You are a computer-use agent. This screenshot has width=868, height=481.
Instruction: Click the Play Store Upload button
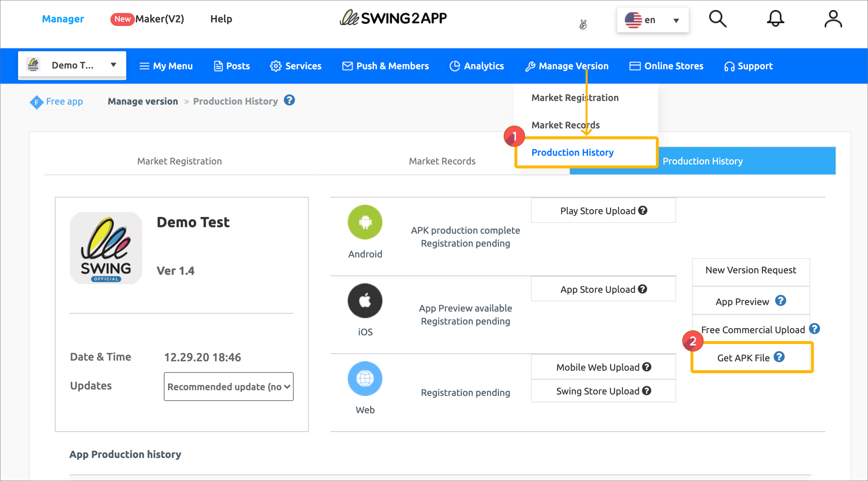[x=603, y=211]
